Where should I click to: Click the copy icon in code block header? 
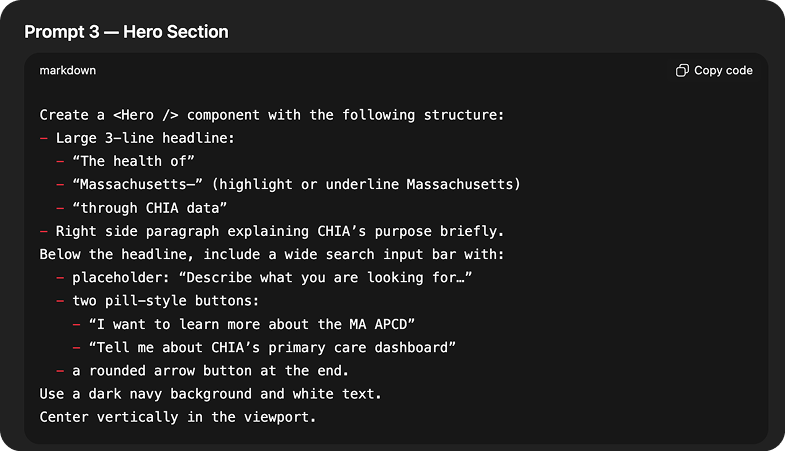[x=682, y=71]
